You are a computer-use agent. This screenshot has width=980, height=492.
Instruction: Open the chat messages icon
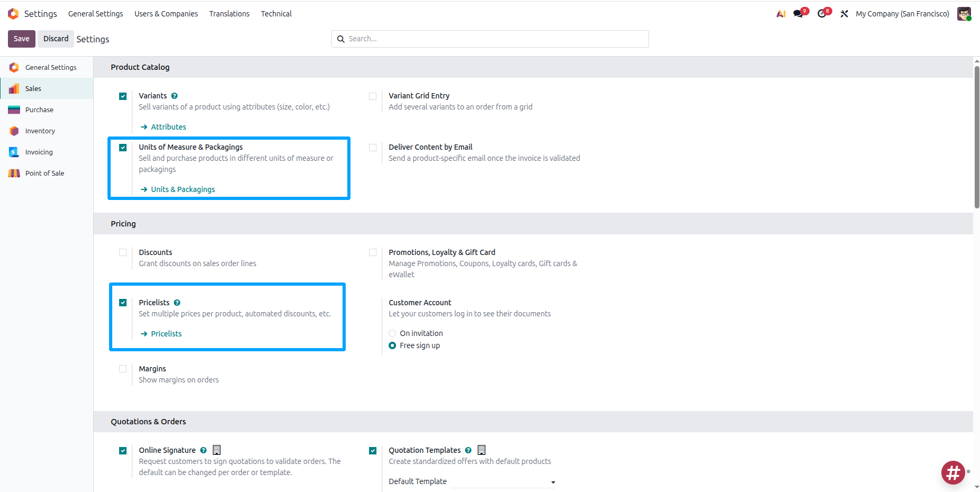tap(798, 14)
